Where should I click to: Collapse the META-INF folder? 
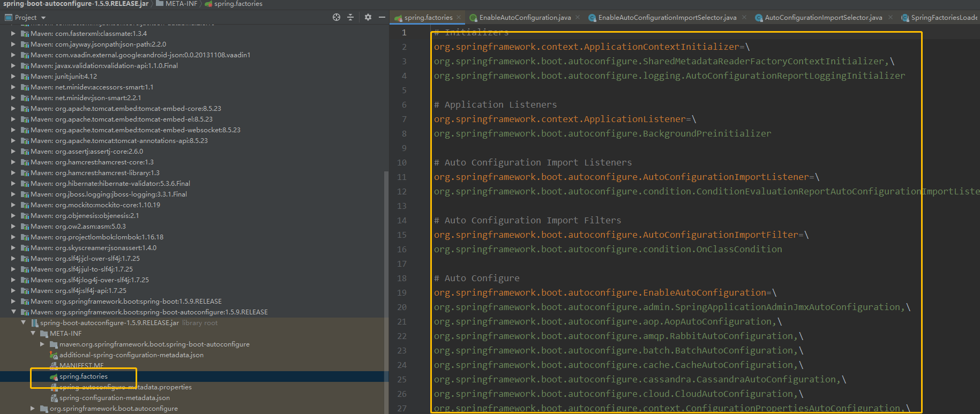click(33, 333)
